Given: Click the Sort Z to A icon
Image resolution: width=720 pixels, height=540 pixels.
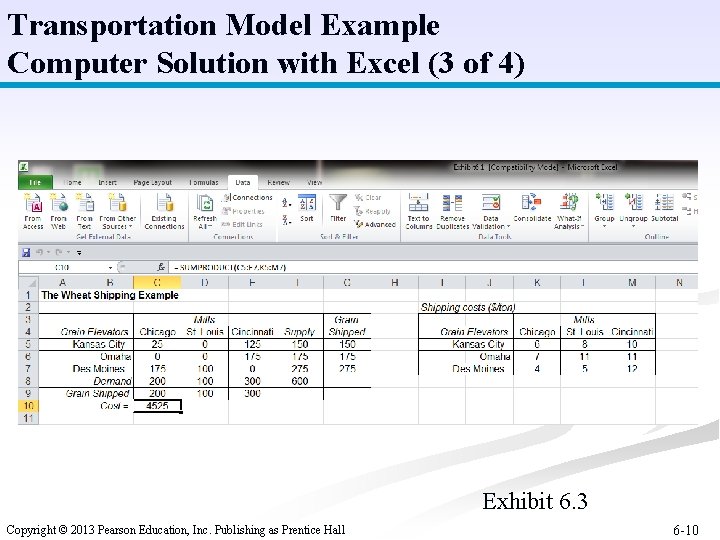Looking at the screenshot, I should [x=286, y=220].
